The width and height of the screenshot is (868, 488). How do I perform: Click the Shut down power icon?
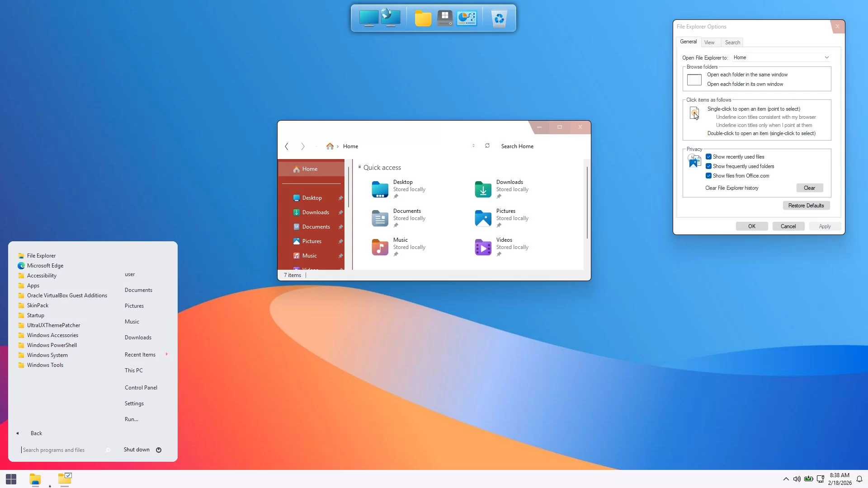[159, 450]
